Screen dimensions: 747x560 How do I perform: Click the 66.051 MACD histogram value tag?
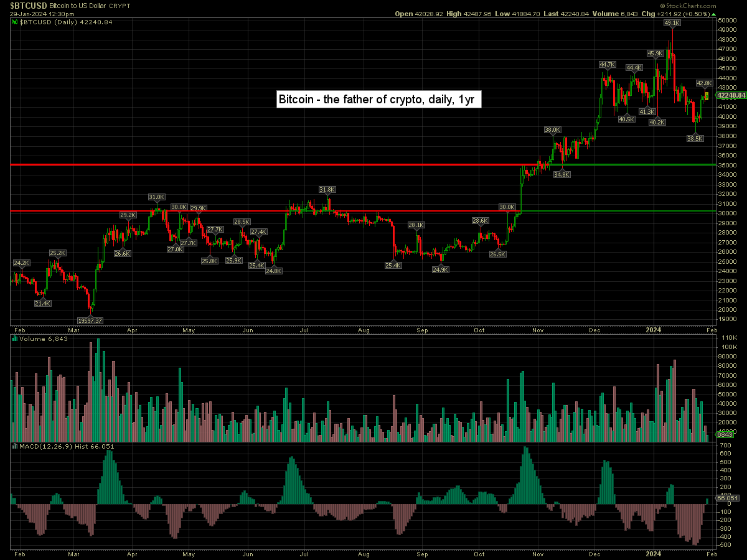[x=728, y=498]
